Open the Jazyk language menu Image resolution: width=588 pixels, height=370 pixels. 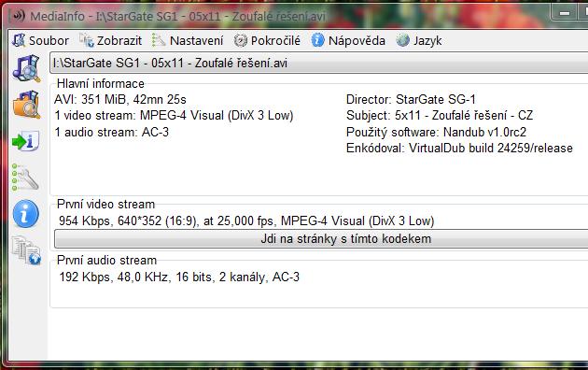point(419,40)
